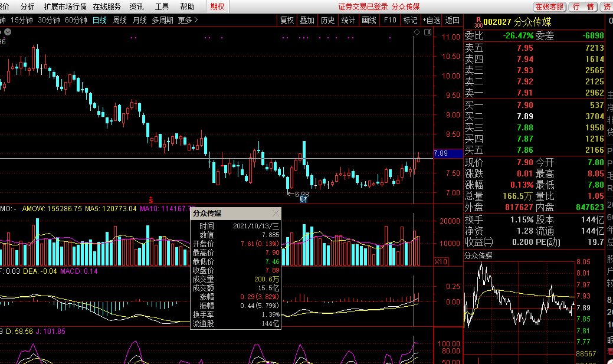Click the 复权 toolbar button

click(x=287, y=20)
